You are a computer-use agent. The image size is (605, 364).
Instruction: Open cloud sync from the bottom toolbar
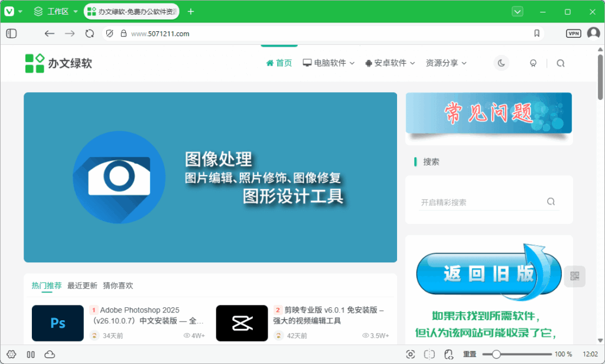[x=50, y=354]
